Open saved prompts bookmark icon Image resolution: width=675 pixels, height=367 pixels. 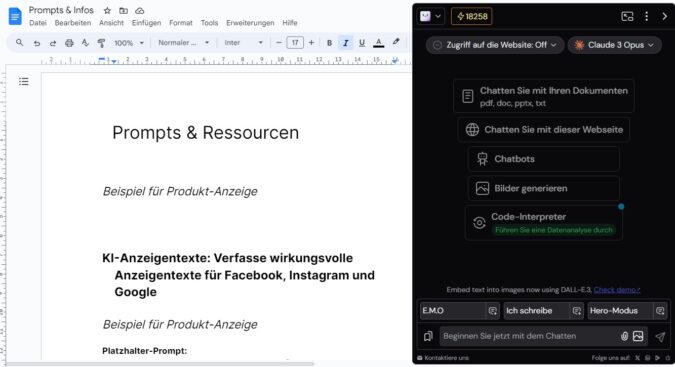[x=428, y=336]
